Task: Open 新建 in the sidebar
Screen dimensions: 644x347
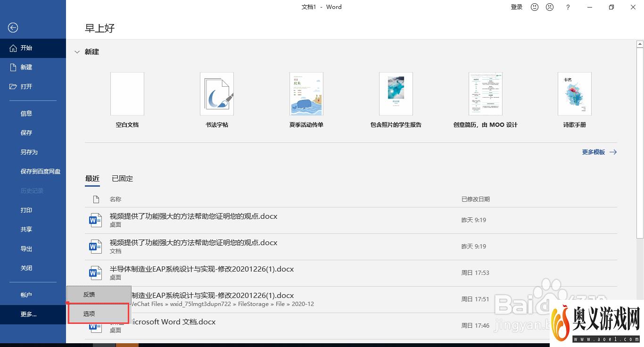Action: click(33, 67)
